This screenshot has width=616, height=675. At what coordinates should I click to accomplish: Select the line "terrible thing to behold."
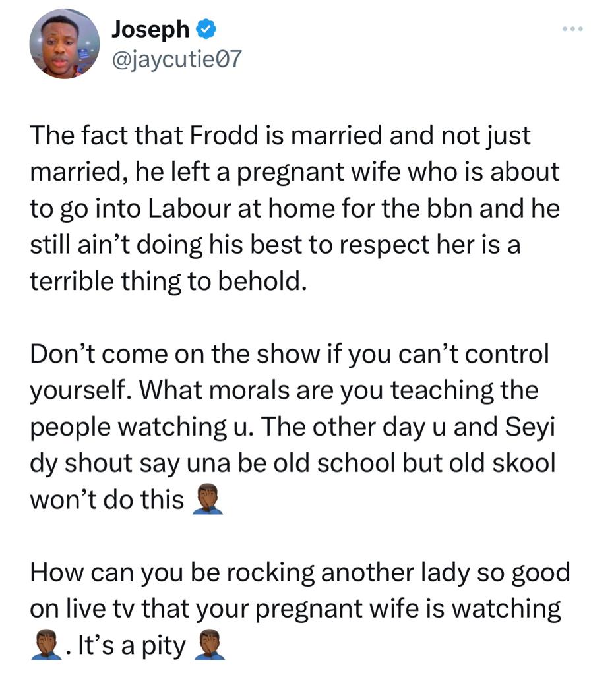(x=168, y=281)
